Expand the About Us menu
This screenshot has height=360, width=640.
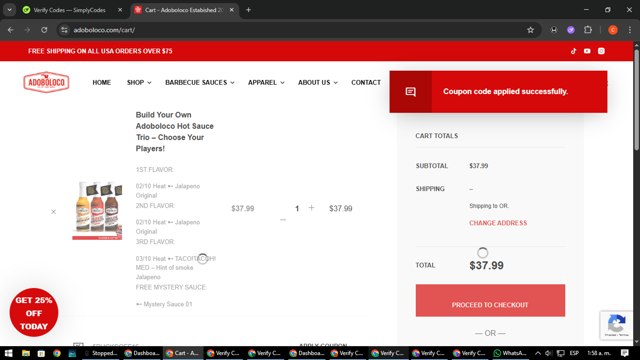coord(318,82)
